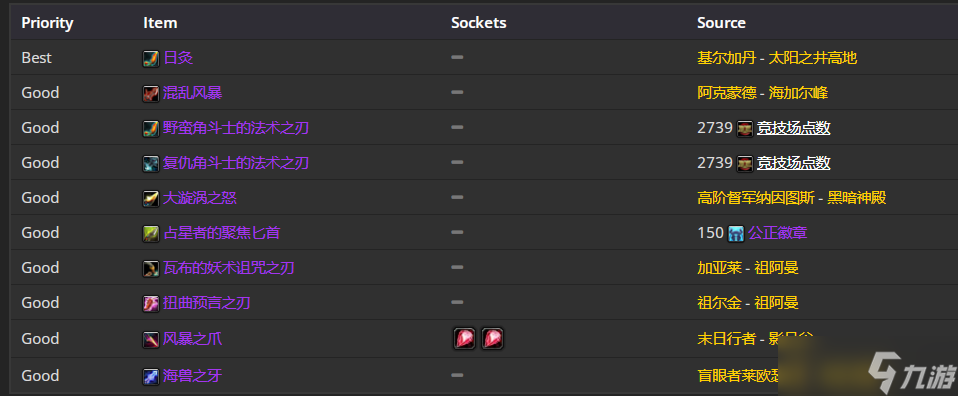Open 竞技场点数 link in 复仇角斗士 row
Image resolution: width=958 pixels, height=396 pixels.
pyautogui.click(x=794, y=163)
